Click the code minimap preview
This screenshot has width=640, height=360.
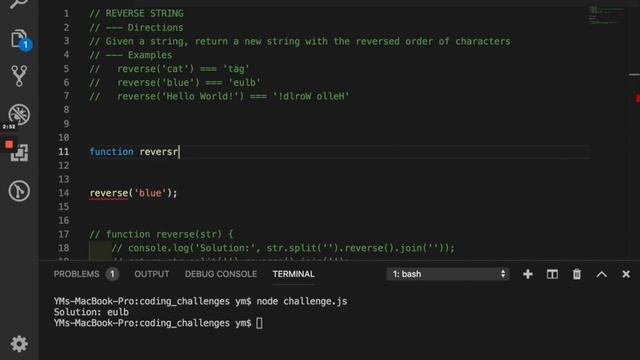[607, 15]
